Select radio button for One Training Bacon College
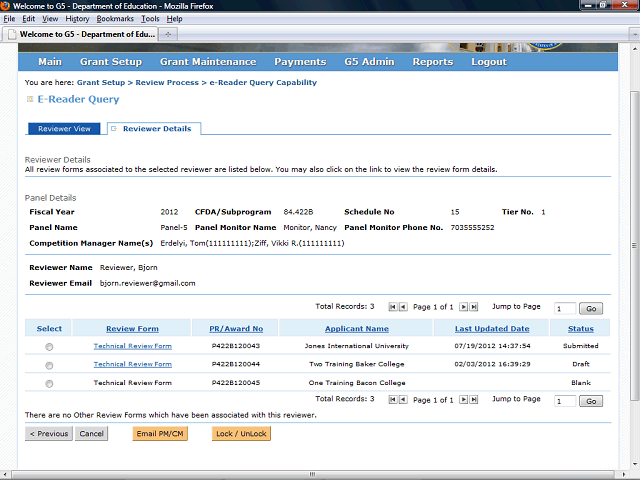 [49, 384]
